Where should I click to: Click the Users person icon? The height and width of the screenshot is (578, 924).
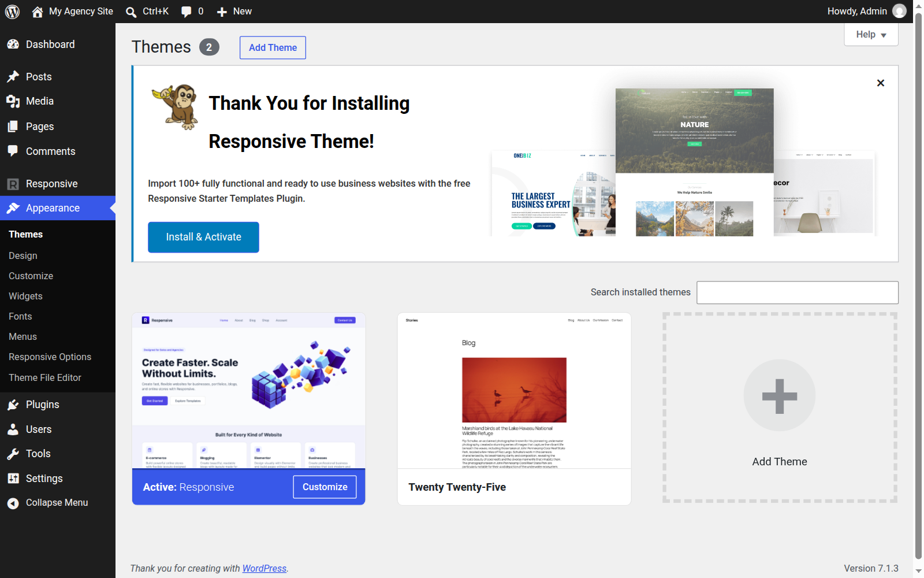(x=13, y=429)
